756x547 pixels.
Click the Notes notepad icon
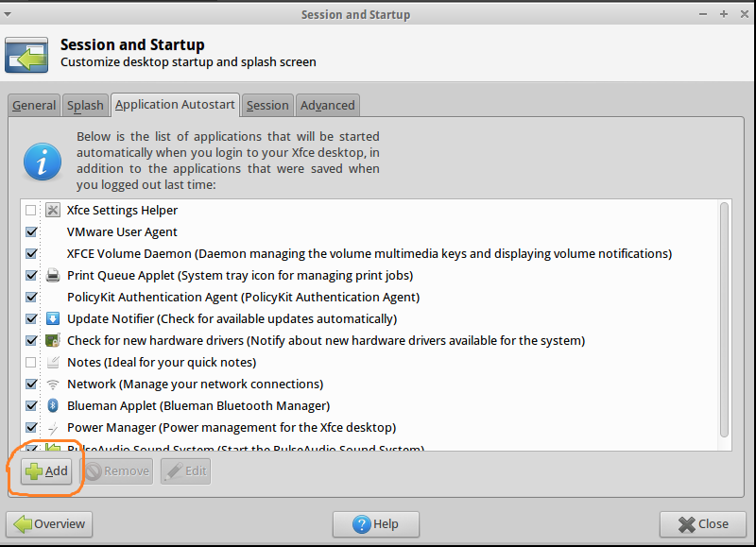pos(52,362)
